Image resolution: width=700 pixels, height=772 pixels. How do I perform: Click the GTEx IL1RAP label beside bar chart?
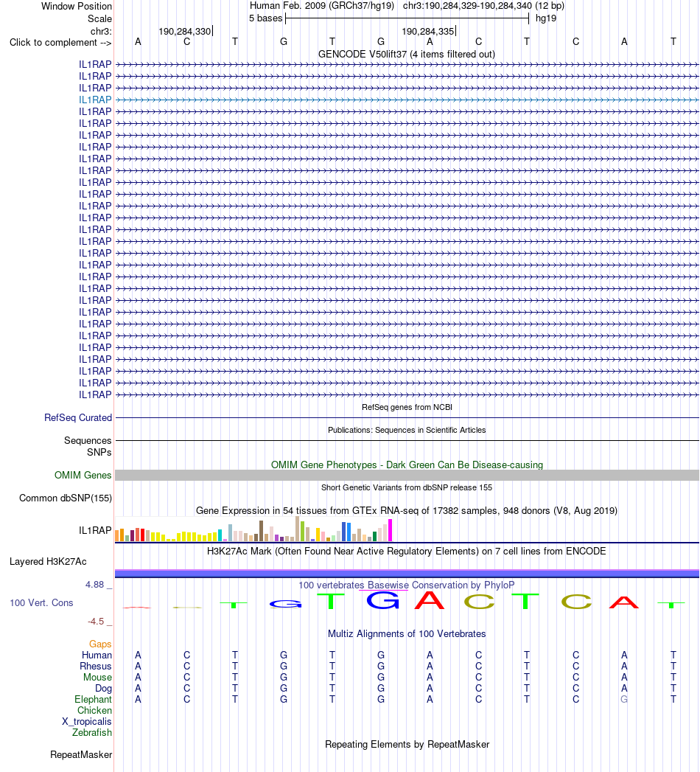(95, 530)
